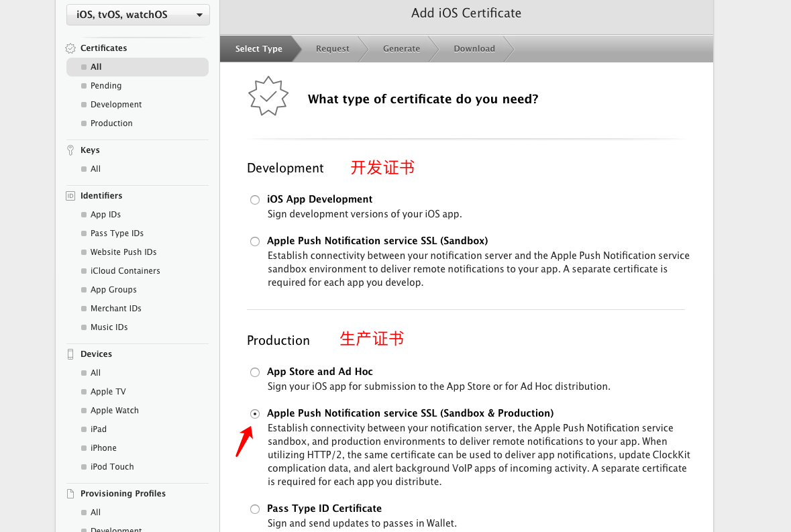Select All under Provisioning Profiles

(x=95, y=513)
